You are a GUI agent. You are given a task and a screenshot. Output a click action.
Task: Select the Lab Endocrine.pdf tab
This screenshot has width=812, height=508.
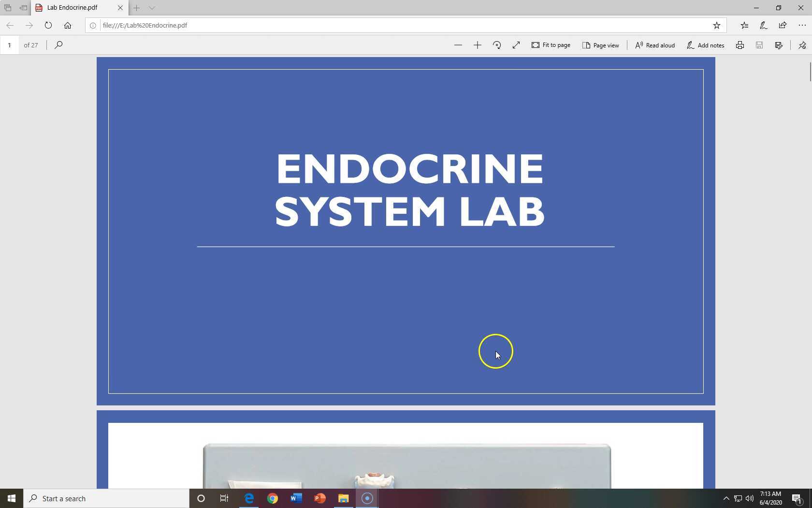[x=77, y=8]
